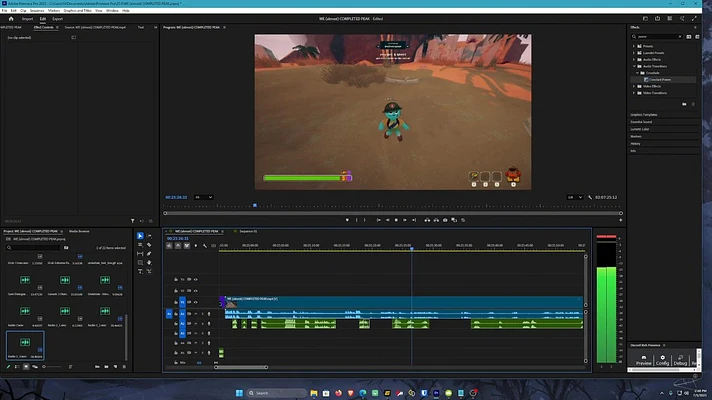The image size is (712, 400).
Task: Select the Type tool
Action: [140, 271]
